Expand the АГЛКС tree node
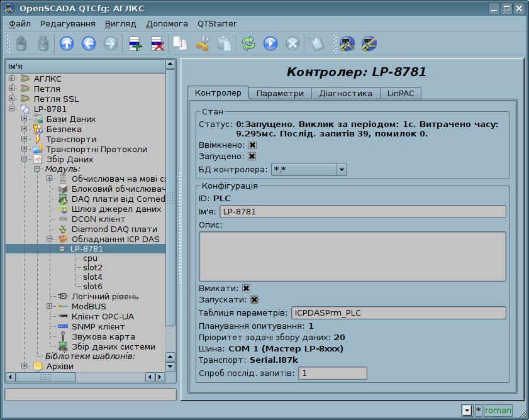 [11, 79]
